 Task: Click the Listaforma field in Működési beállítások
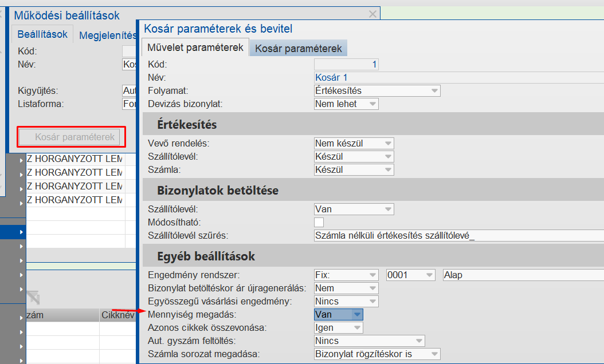pos(129,104)
